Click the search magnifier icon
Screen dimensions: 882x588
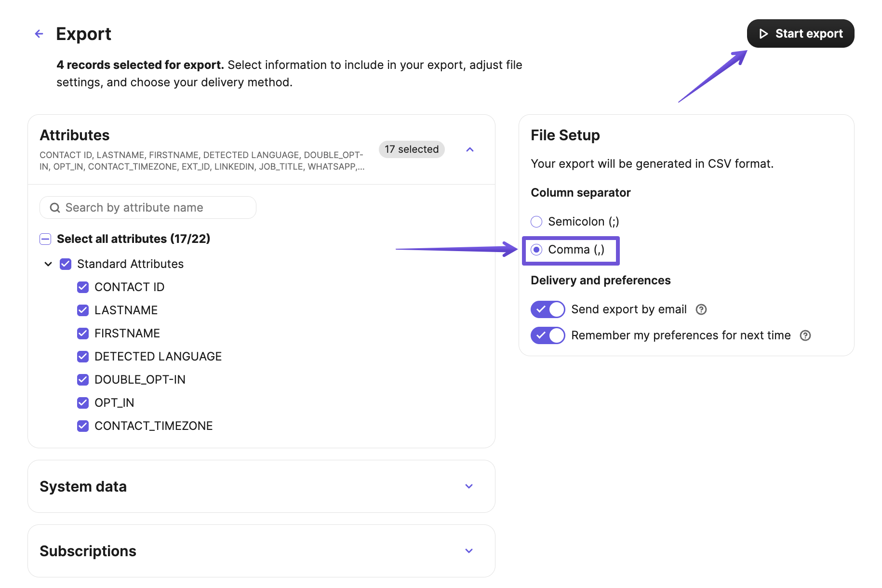55,208
